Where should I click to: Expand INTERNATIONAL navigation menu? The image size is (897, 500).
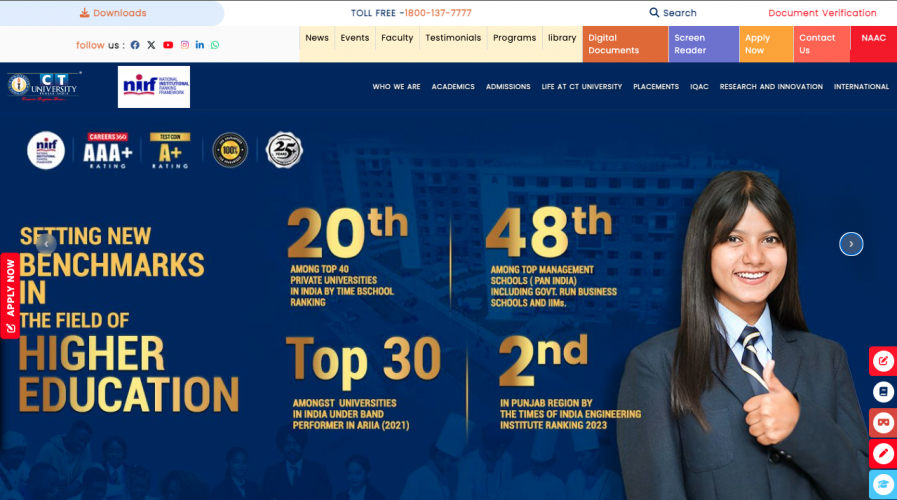(861, 87)
